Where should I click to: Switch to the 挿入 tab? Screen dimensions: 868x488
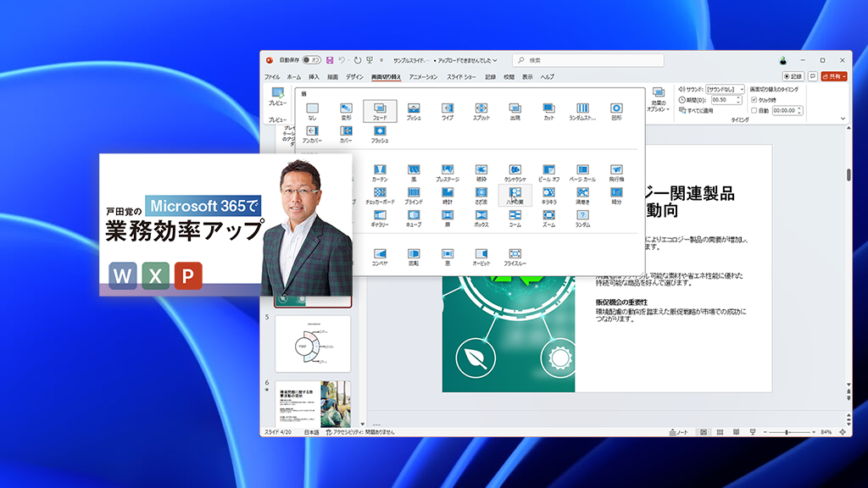click(x=314, y=77)
